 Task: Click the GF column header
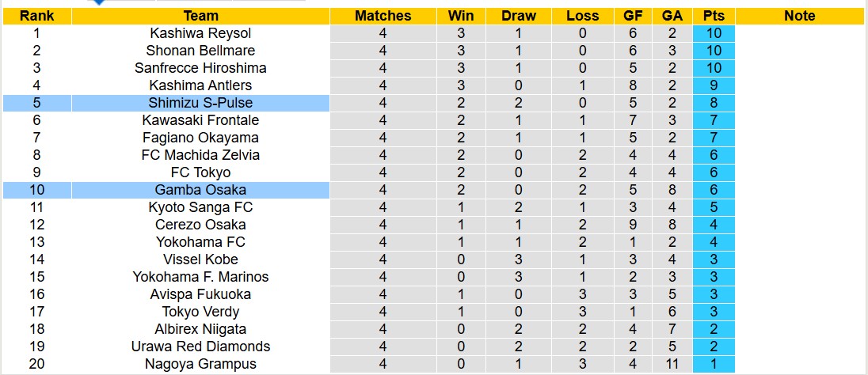coord(633,16)
